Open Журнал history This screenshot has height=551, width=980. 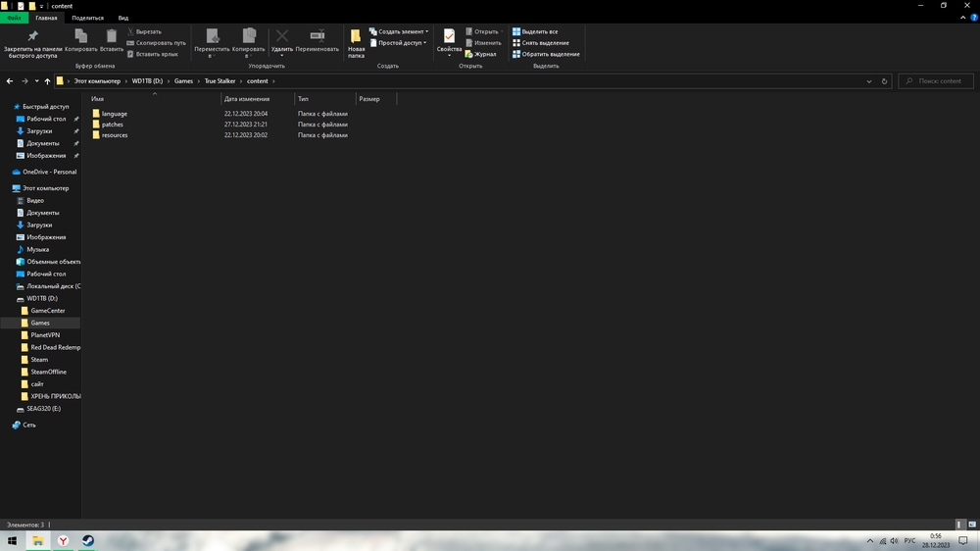coord(480,54)
